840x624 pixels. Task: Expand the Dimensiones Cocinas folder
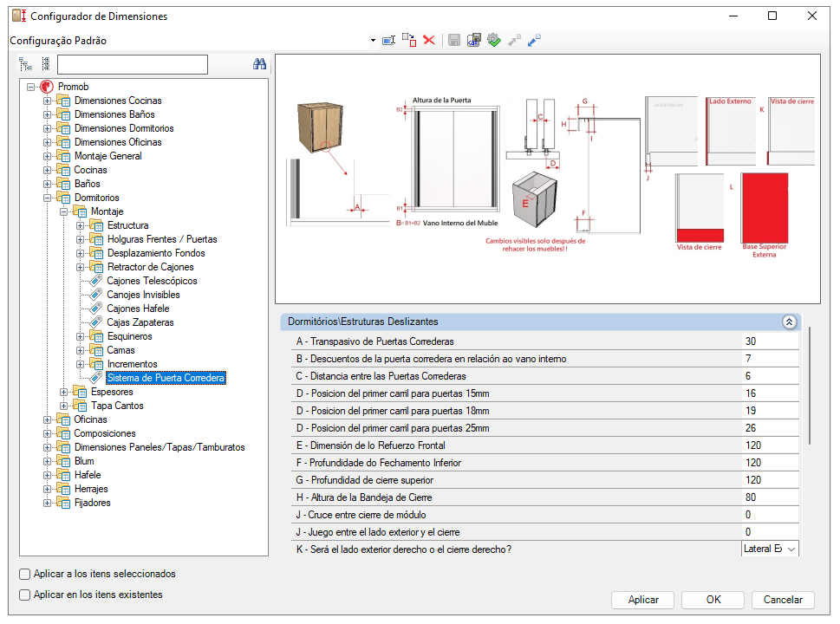coord(47,101)
